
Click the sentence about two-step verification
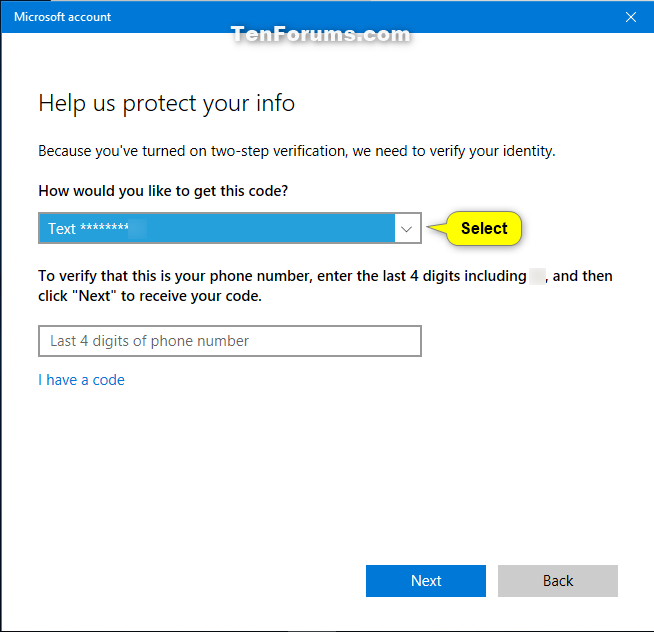[297, 151]
